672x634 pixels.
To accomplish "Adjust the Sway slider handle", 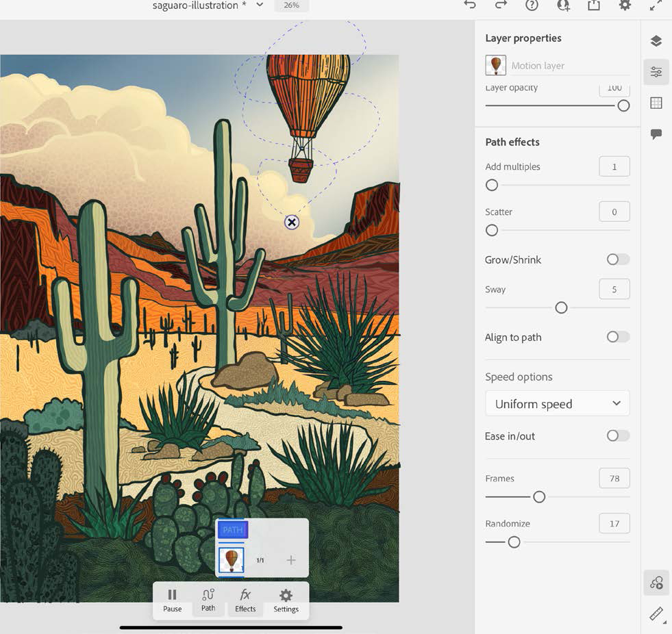I will tap(561, 307).
